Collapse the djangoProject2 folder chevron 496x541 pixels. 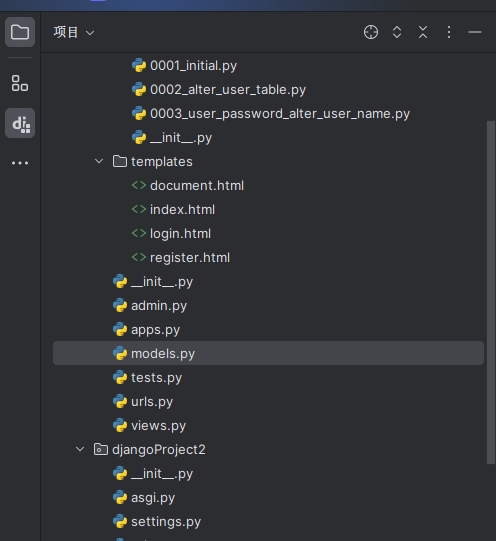click(x=80, y=449)
